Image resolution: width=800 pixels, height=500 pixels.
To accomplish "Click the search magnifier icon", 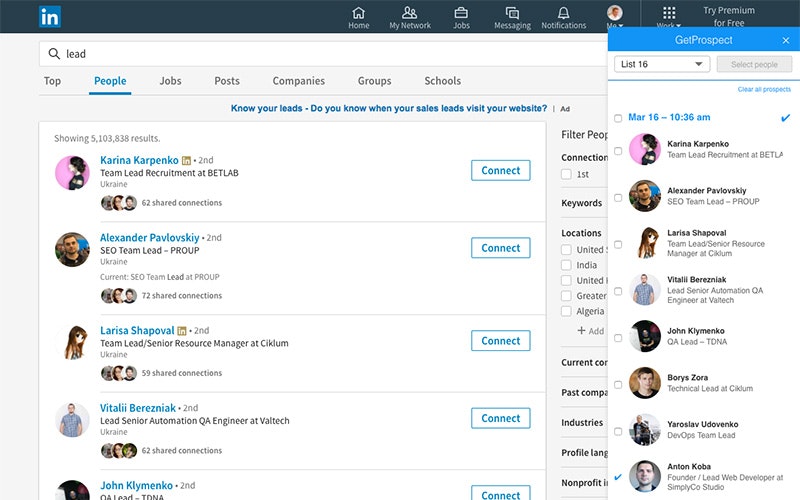I will [x=54, y=54].
